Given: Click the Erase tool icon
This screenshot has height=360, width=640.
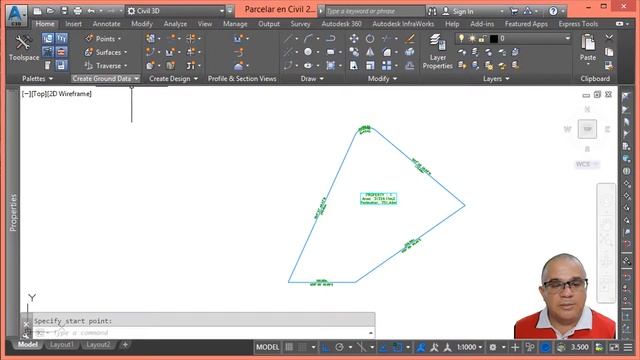Looking at the screenshot, I should click(x=409, y=39).
